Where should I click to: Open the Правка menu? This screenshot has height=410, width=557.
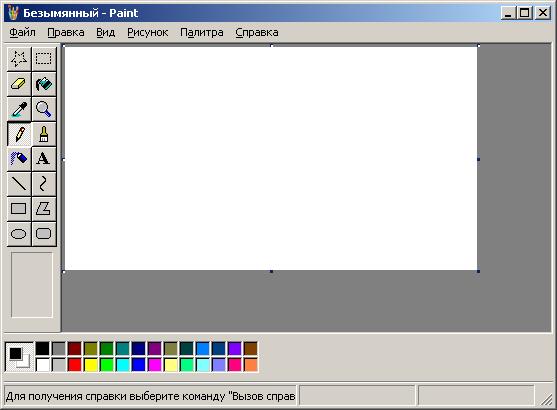click(66, 32)
